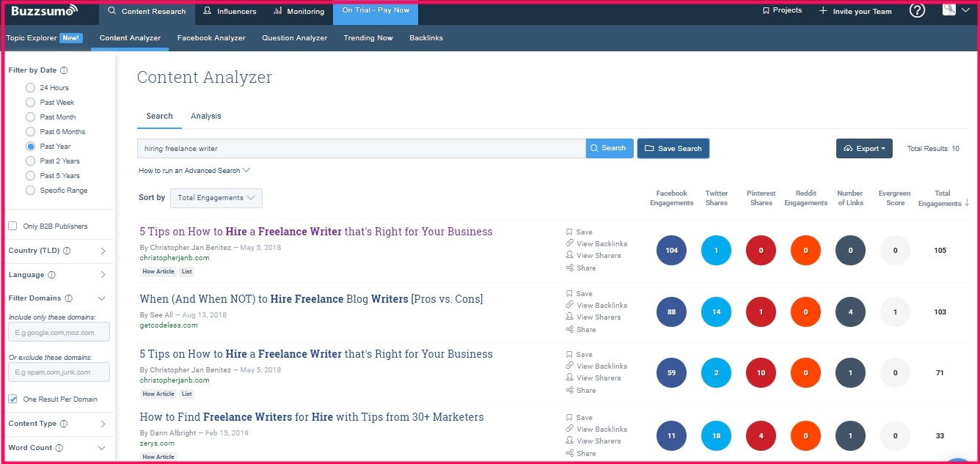This screenshot has width=980, height=464.
Task: Click number of links circle showing 4
Action: pos(850,312)
